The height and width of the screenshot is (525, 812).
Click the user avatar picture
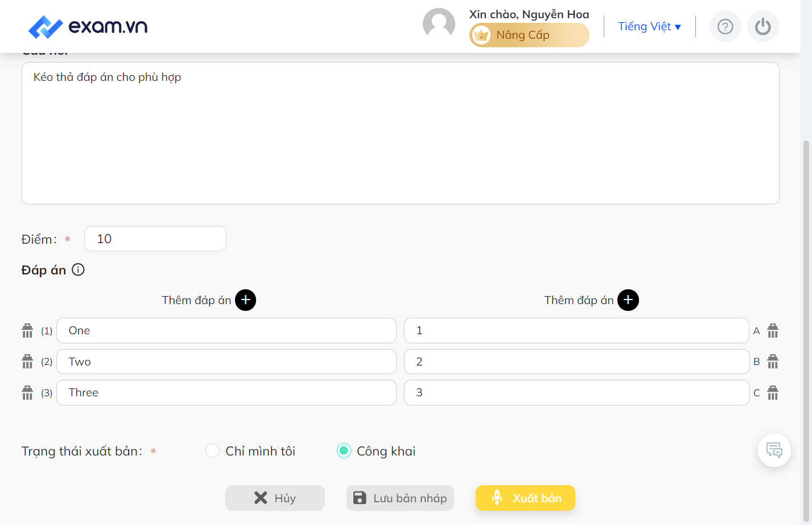pyautogui.click(x=439, y=24)
